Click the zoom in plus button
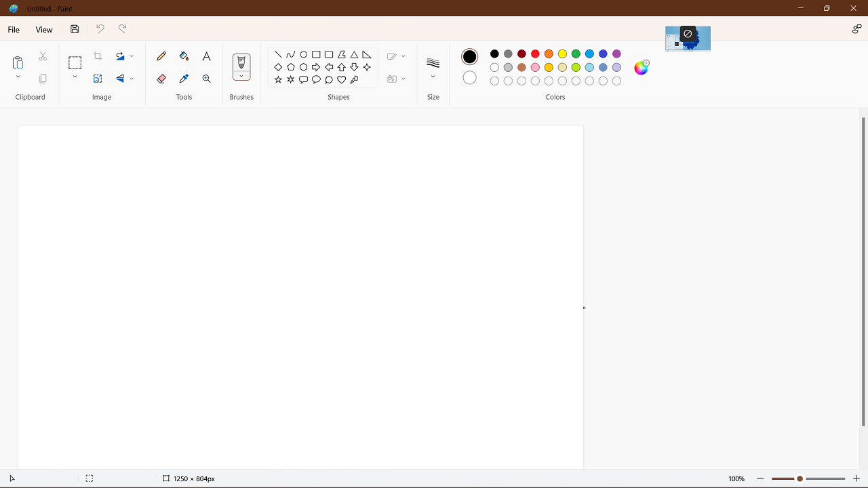868x488 pixels. point(856,479)
